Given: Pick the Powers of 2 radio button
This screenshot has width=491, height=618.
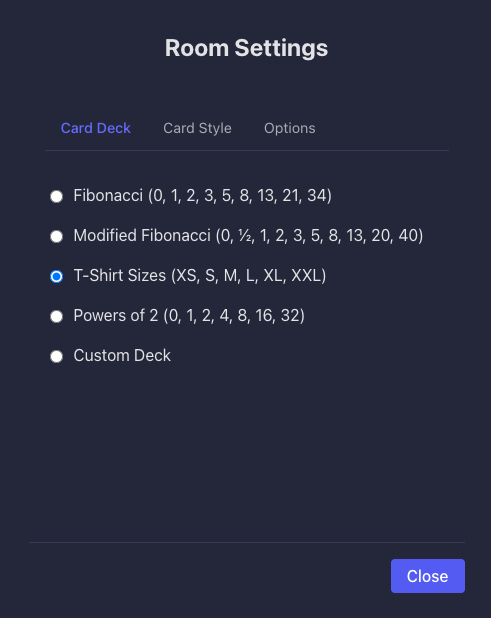Looking at the screenshot, I should (x=56, y=316).
